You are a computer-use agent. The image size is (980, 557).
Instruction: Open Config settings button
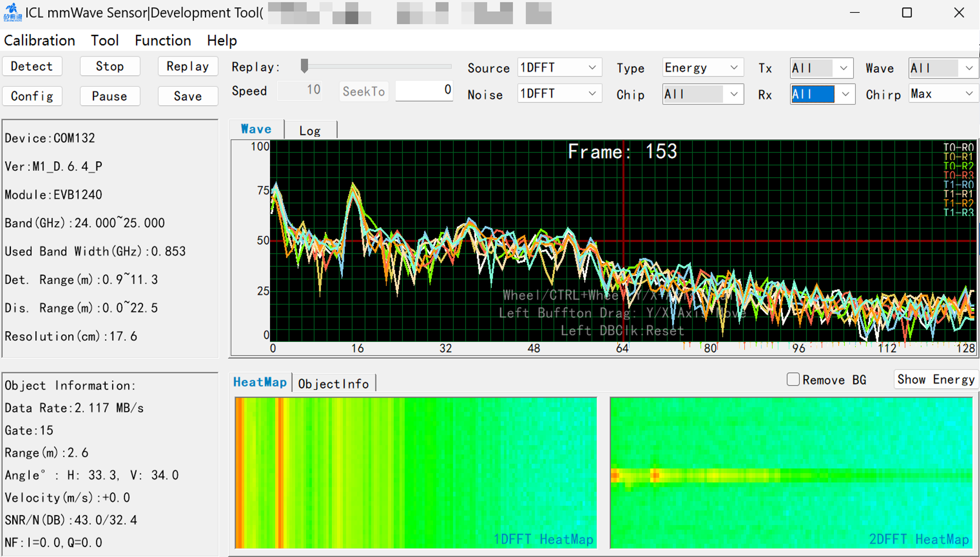[32, 96]
